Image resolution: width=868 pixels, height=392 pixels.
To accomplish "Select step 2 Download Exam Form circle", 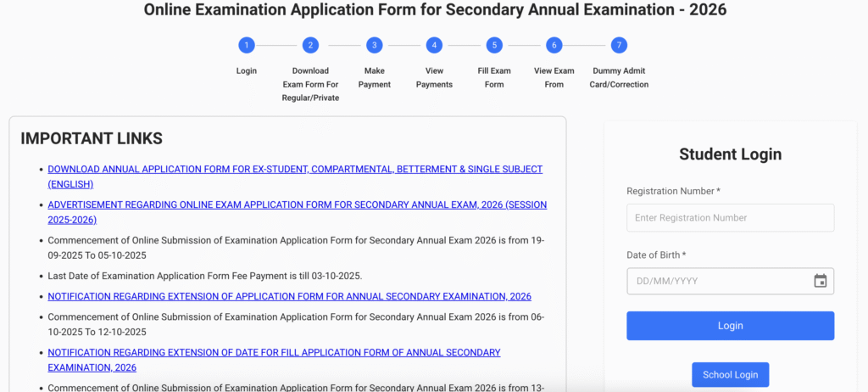I will tap(310, 45).
